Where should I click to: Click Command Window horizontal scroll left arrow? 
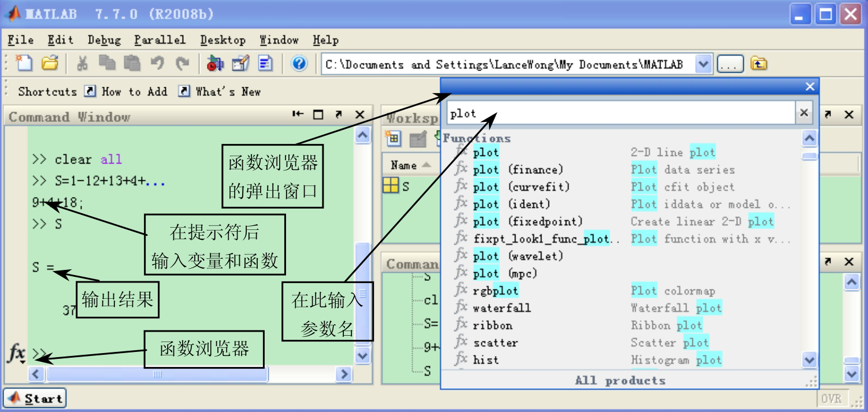(x=36, y=374)
